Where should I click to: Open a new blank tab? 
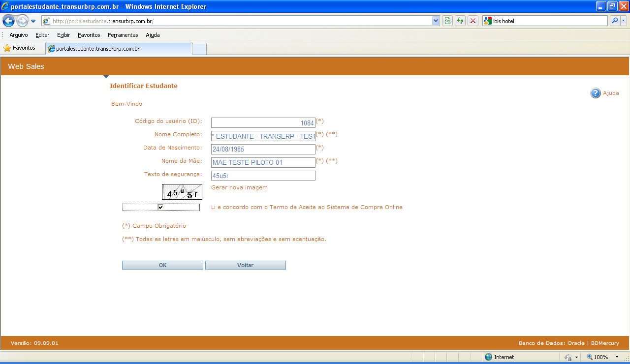pos(199,49)
